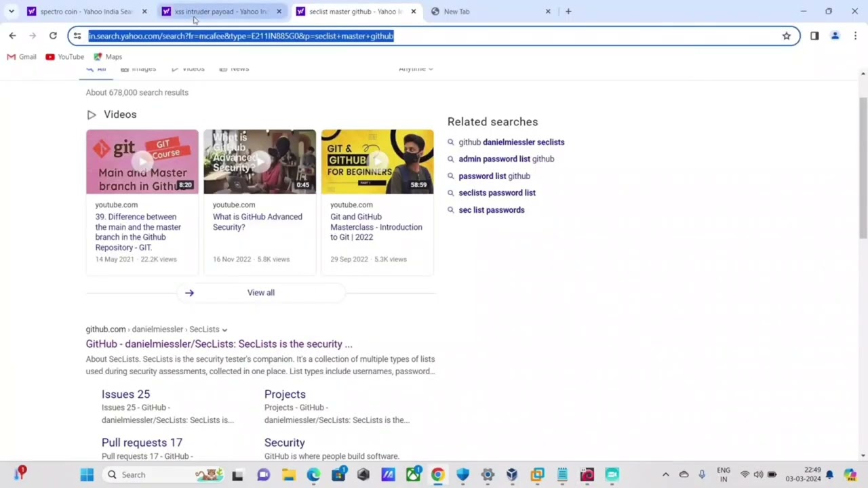Switch to Google Chrome in the taskbar
Viewport: 868px width, 488px height.
437,475
